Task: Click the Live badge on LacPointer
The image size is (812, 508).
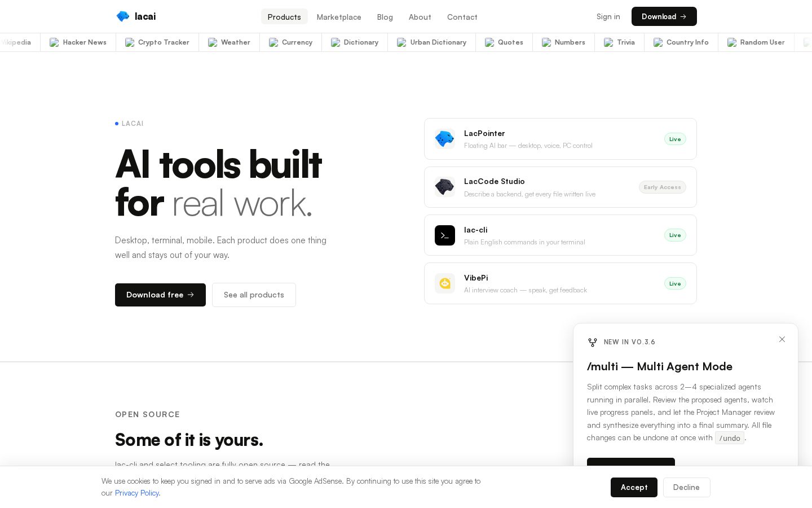Action: coord(675,139)
